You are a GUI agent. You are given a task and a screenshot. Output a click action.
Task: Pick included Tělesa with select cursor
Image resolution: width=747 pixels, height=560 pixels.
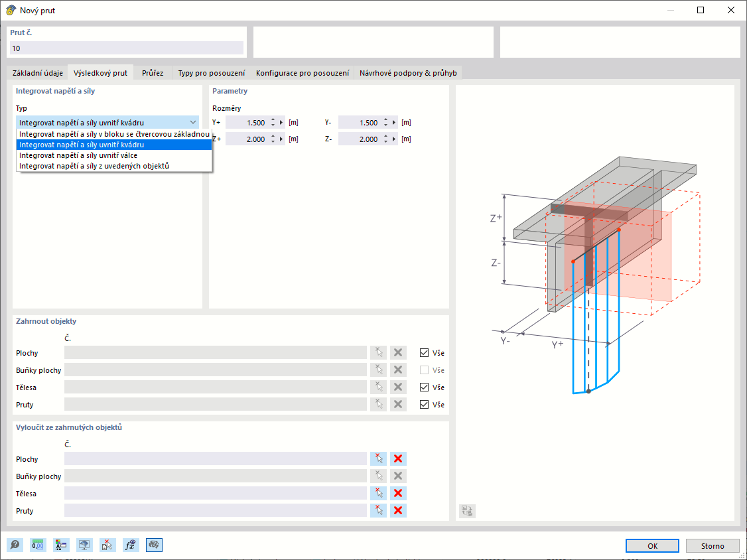379,387
